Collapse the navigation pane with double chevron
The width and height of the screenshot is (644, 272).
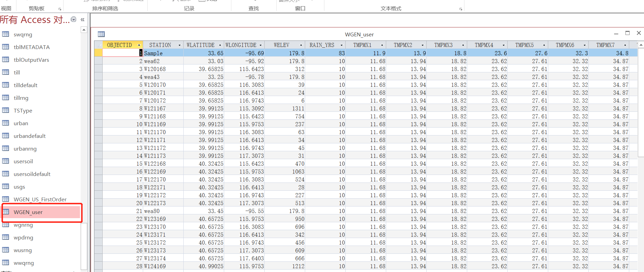[83, 20]
